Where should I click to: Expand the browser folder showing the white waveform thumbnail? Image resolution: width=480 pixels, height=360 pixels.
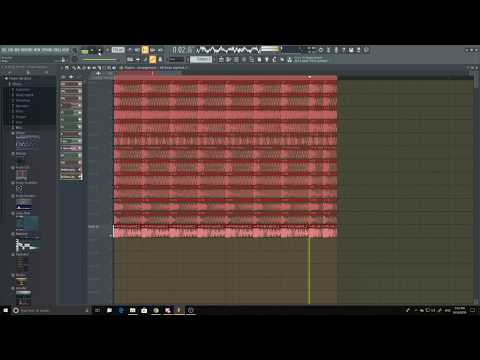click(x=13, y=234)
